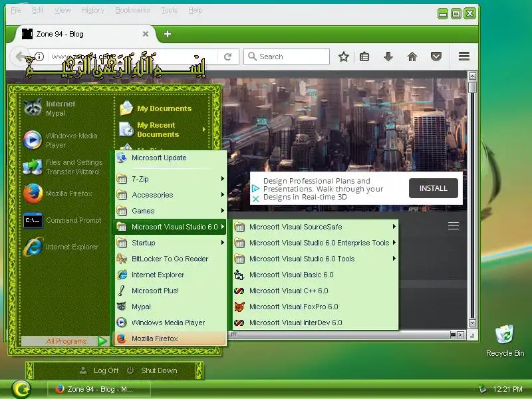The width and height of the screenshot is (532, 399).
Task: Open Windows Media Player in All Programs
Action: click(x=170, y=323)
